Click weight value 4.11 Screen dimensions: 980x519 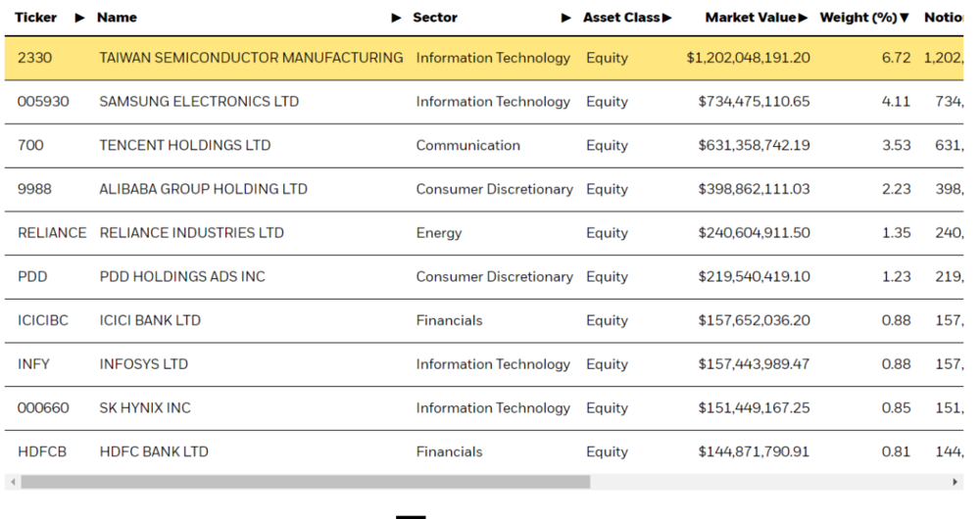(x=897, y=101)
